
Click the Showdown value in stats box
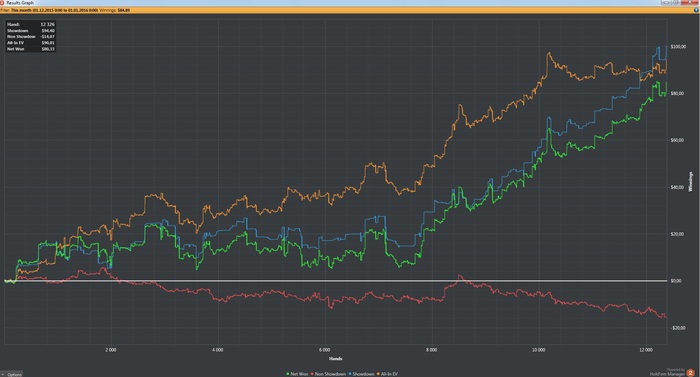[48, 30]
